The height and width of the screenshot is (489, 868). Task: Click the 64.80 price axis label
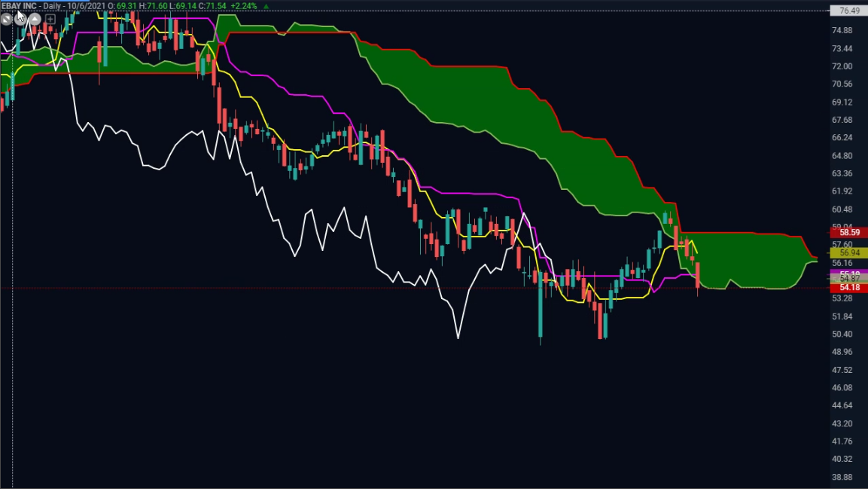(842, 156)
